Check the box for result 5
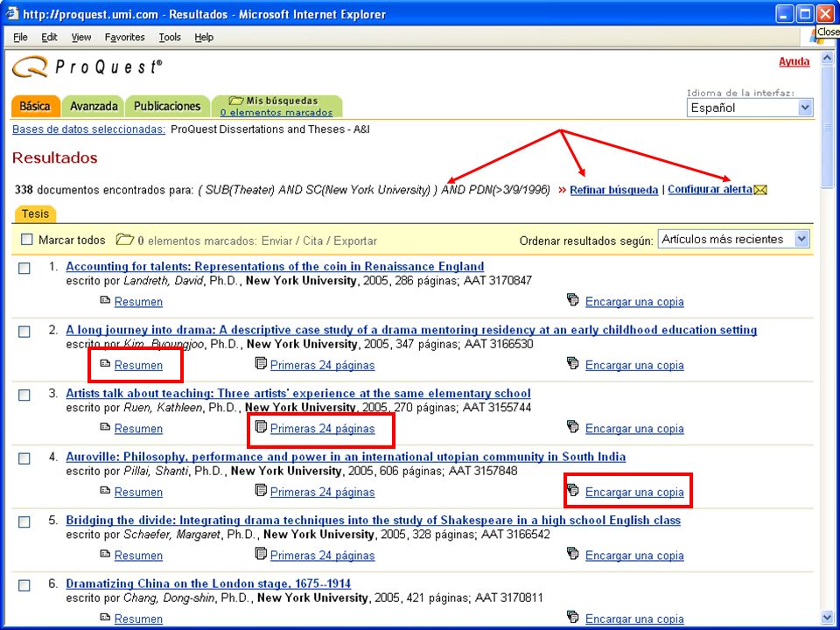 coord(24,521)
